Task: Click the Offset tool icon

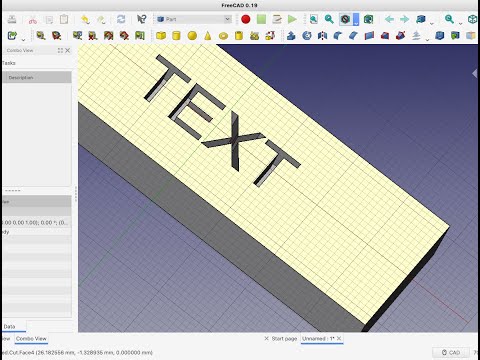Action: [x=416, y=35]
